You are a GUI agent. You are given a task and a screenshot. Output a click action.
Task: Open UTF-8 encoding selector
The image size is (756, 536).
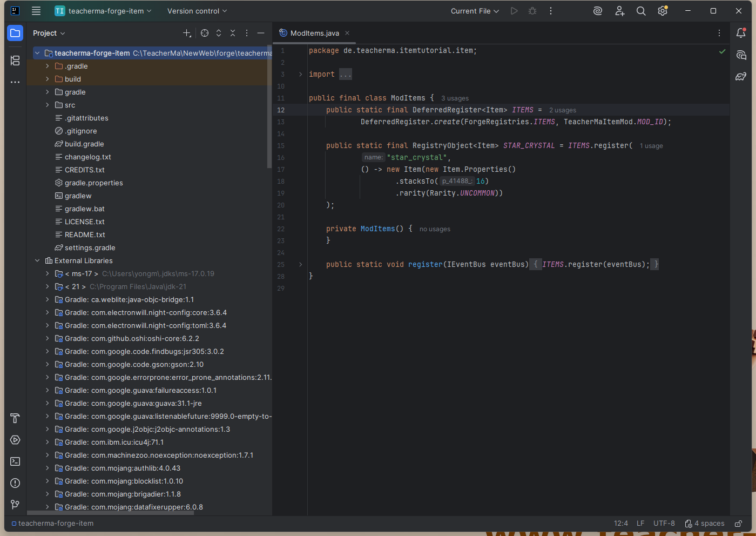pos(664,523)
